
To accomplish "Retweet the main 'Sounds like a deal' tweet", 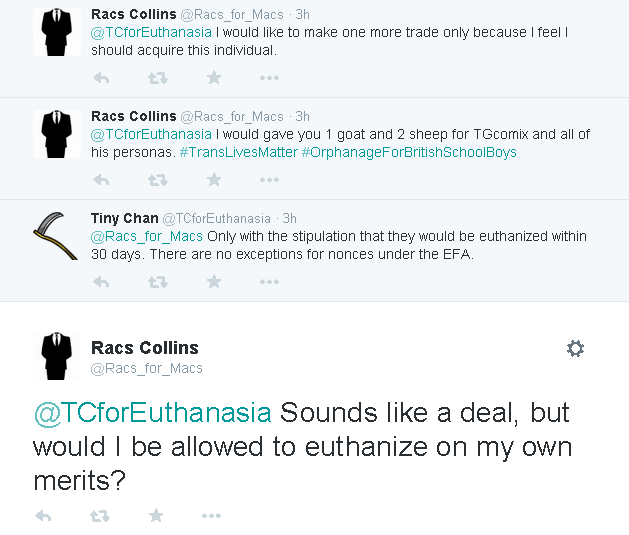I will click(x=100, y=516).
